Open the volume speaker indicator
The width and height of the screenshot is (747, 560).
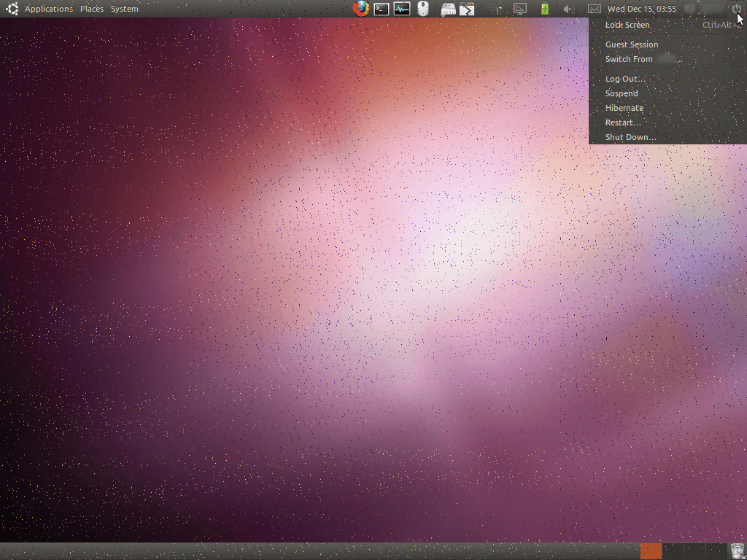coord(569,9)
